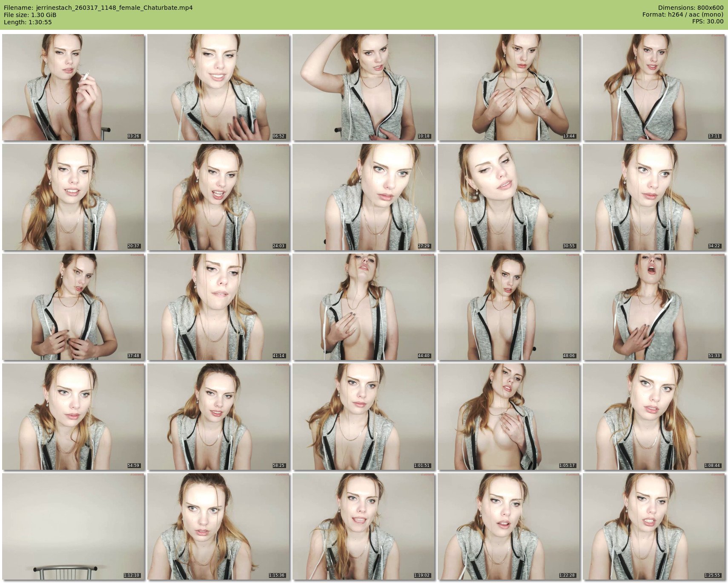Select the thumbnail marked 1:15:36
Viewport: 728px width, 583px height.
pyautogui.click(x=218, y=526)
